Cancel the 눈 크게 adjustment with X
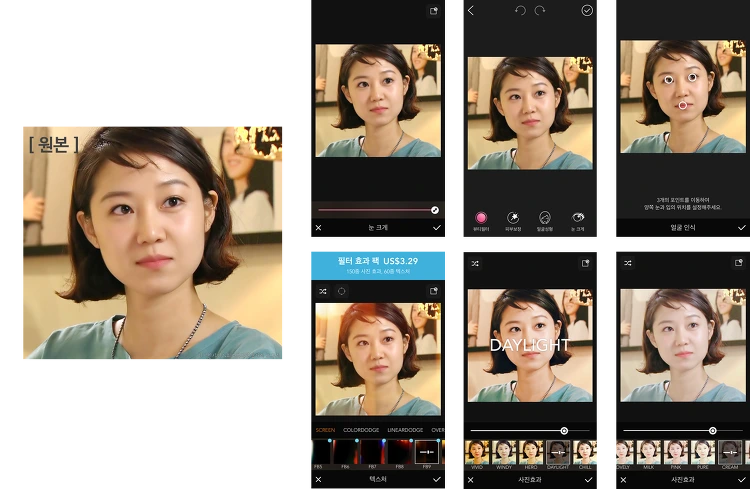The width and height of the screenshot is (750, 489). click(319, 228)
